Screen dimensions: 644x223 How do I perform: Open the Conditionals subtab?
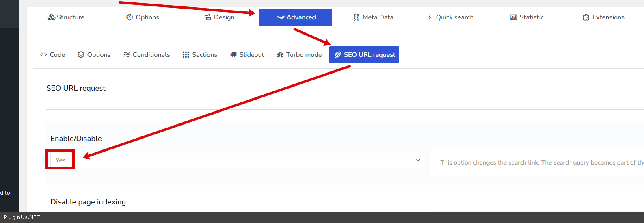click(147, 55)
